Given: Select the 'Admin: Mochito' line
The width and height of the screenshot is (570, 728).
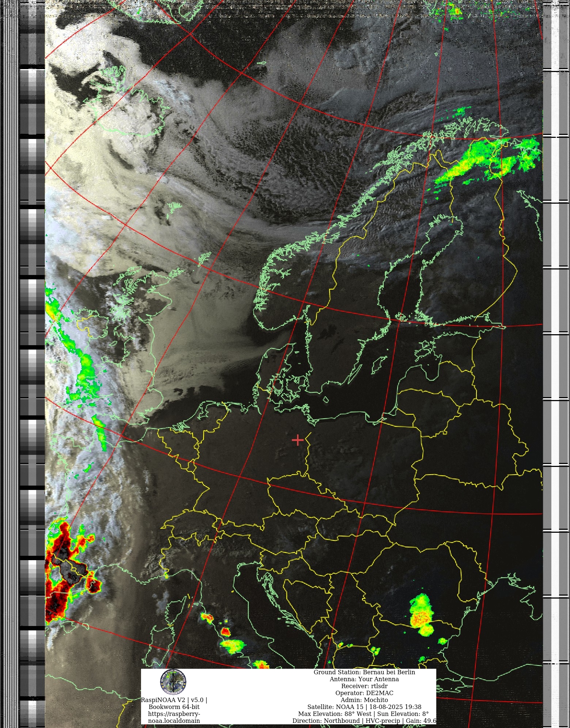Looking at the screenshot, I should pos(364,700).
